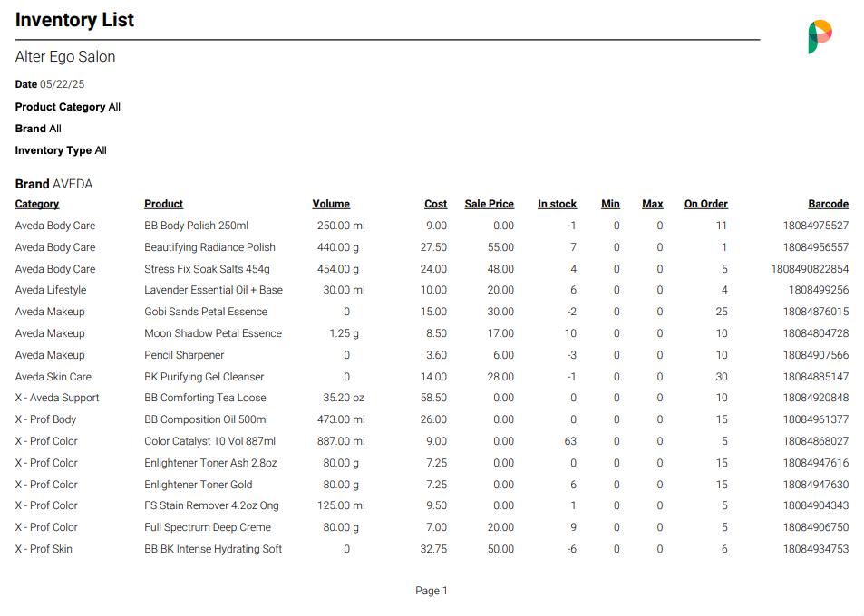Screen dimensions: 864x616
Task: Select barcode 18084804728
Action: click(x=816, y=333)
